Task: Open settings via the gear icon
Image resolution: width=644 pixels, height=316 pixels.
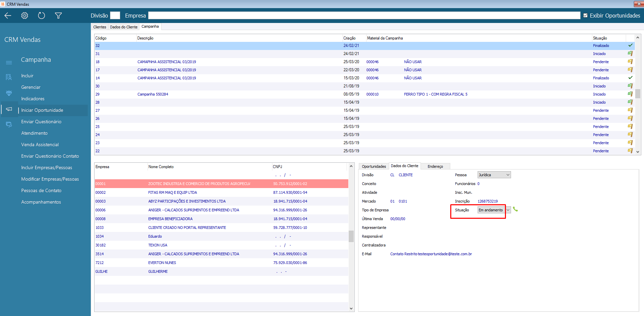Action: click(25, 16)
